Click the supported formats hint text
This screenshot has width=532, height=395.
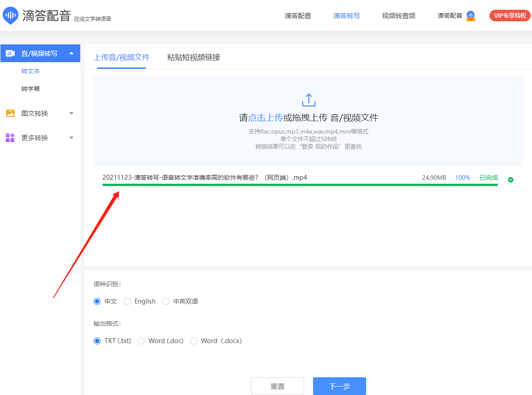[309, 131]
